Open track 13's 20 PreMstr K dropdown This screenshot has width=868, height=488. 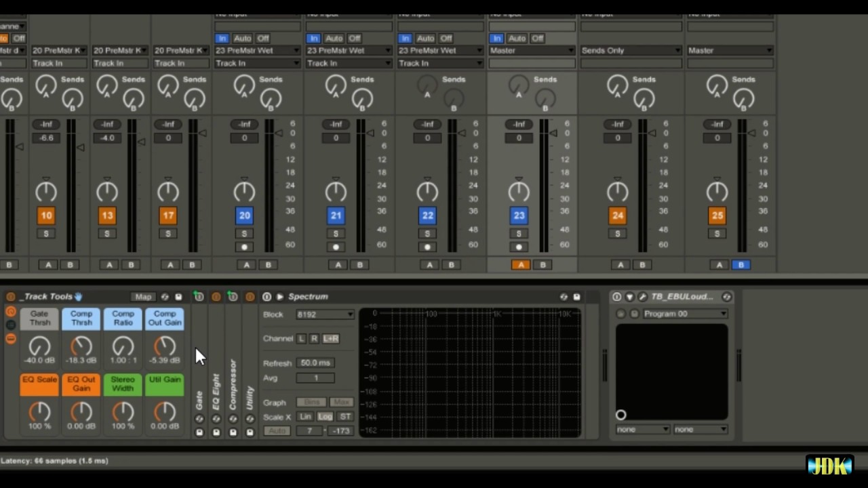point(119,51)
